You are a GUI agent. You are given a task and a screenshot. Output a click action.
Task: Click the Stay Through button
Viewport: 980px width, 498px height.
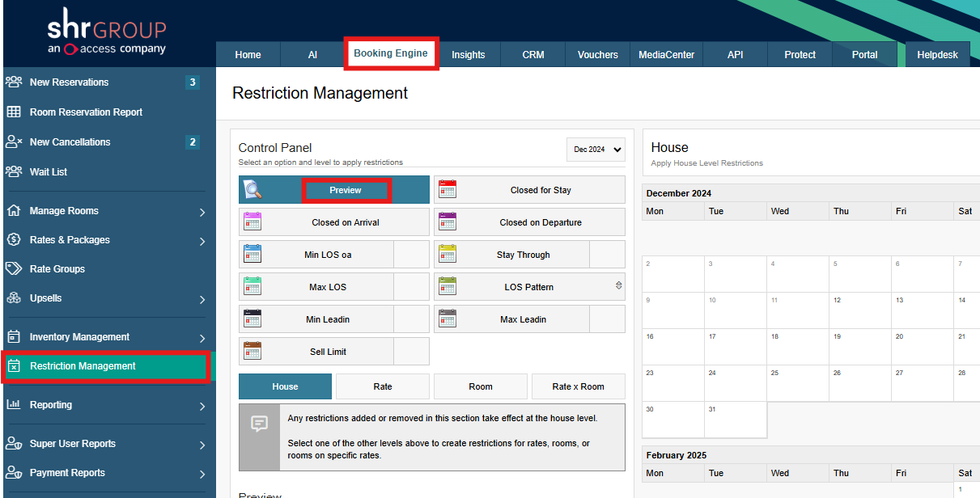pos(511,255)
